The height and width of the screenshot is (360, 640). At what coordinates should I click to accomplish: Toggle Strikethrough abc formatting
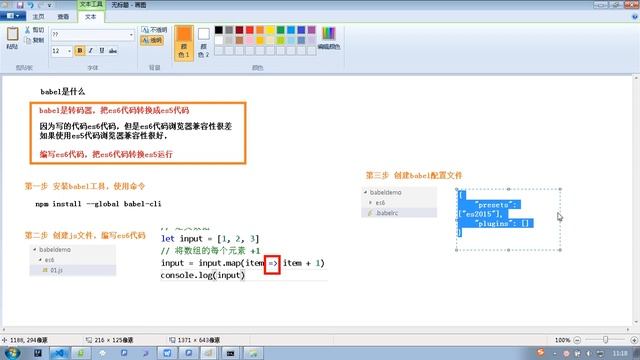[x=113, y=51]
